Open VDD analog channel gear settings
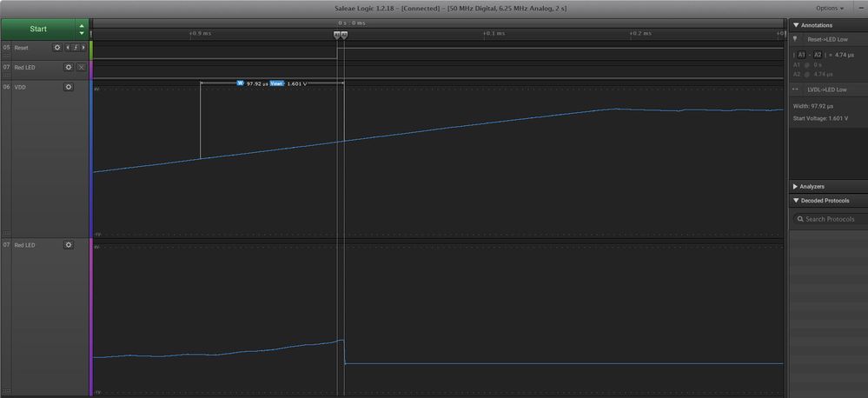The height and width of the screenshot is (398, 868). pos(68,87)
